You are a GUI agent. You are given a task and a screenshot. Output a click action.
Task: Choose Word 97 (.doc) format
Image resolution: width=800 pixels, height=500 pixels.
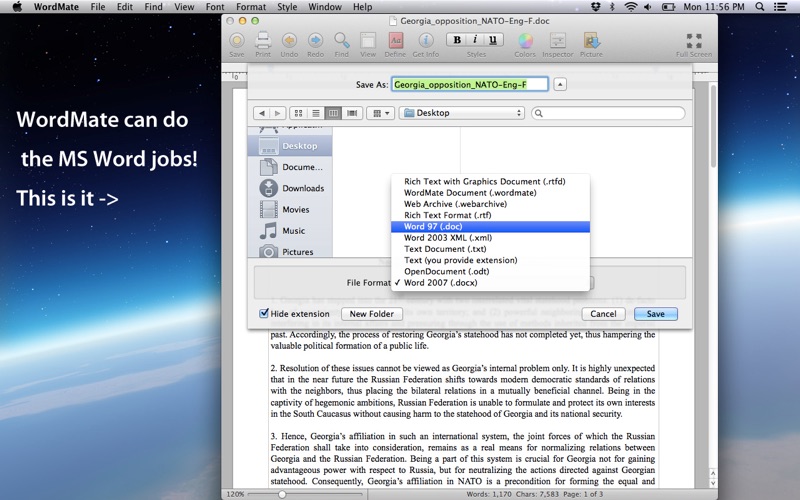(490, 227)
